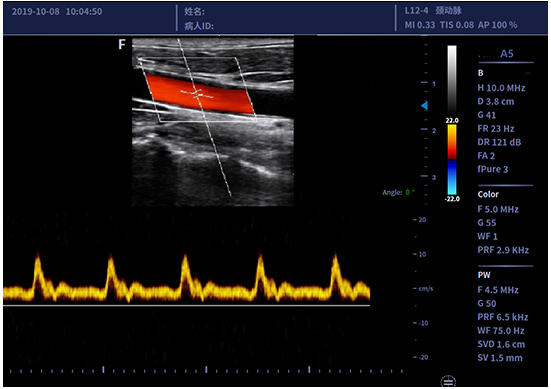Viewport: 551px width, 389px height.
Task: Click the F orientation marker on image
Action: (x=122, y=44)
